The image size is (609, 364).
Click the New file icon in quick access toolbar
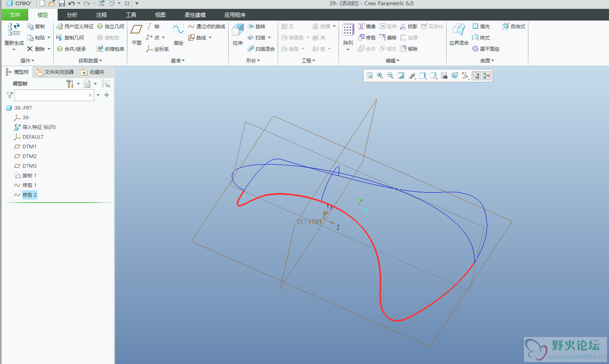click(x=42, y=3)
